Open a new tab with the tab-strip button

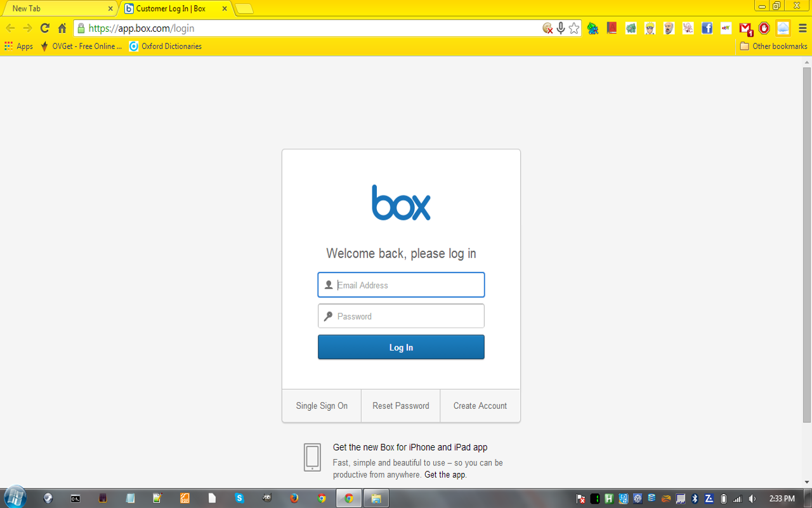244,9
